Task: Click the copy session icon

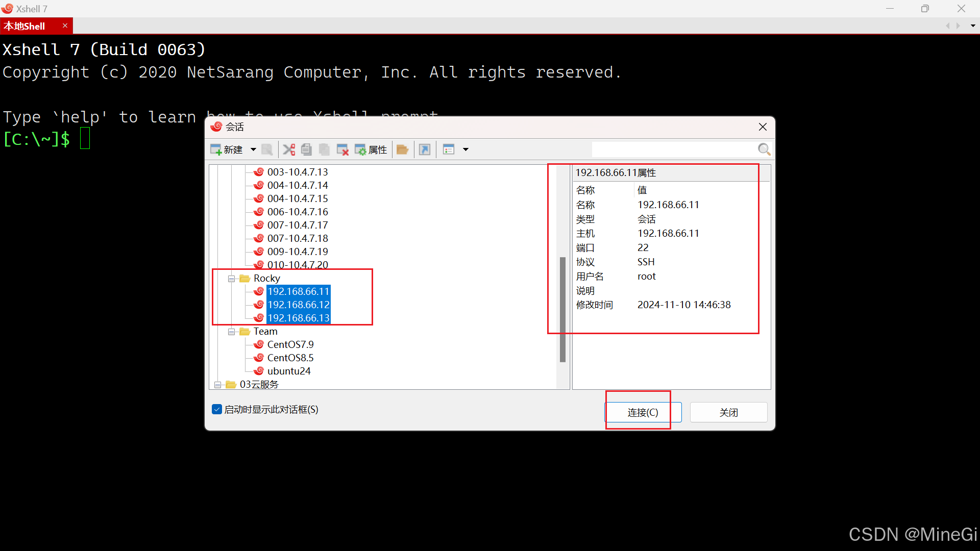Action: (x=306, y=149)
